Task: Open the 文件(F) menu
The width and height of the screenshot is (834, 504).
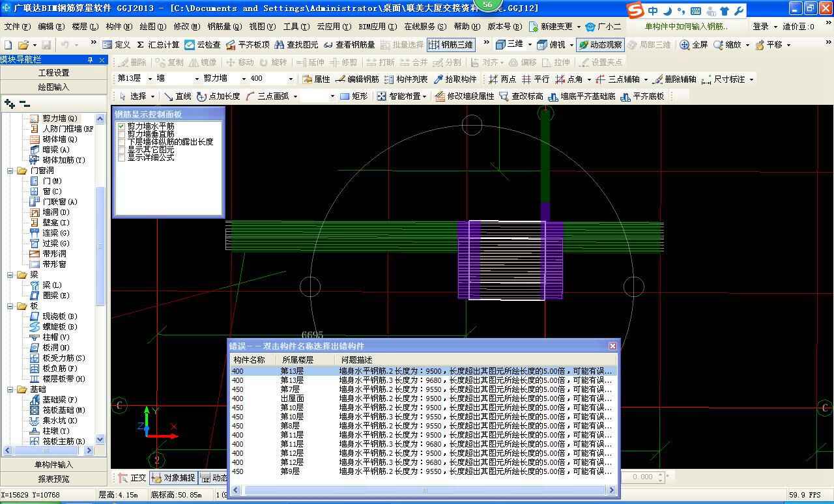Action: (x=17, y=27)
